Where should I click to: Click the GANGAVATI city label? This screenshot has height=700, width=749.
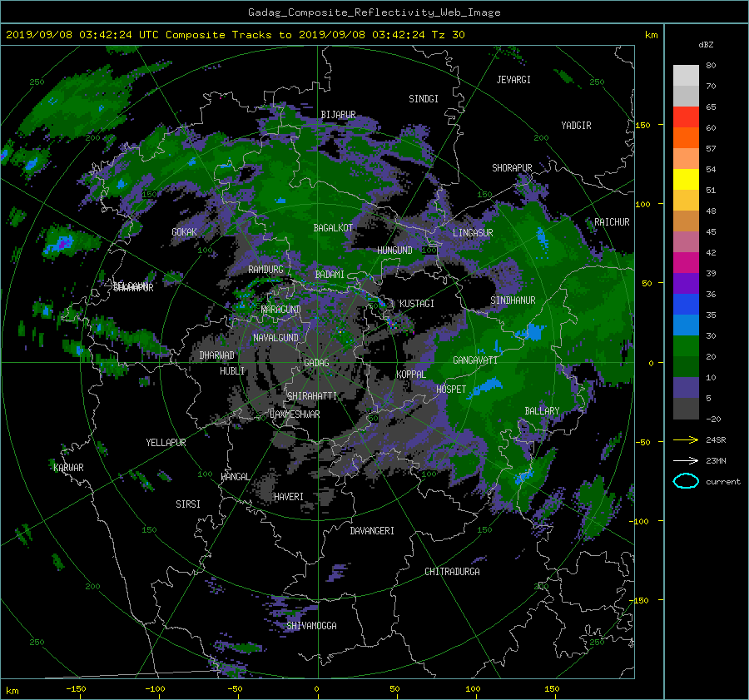click(x=475, y=360)
